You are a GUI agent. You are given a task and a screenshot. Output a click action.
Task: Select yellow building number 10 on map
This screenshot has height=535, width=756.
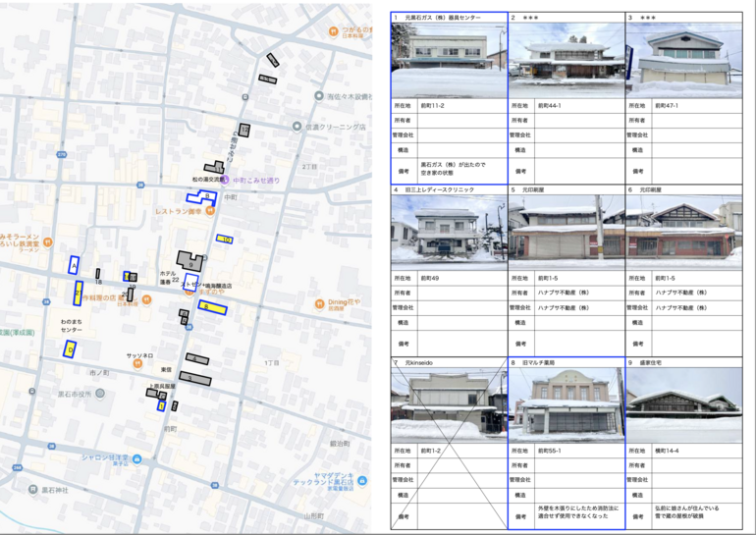pyautogui.click(x=225, y=239)
